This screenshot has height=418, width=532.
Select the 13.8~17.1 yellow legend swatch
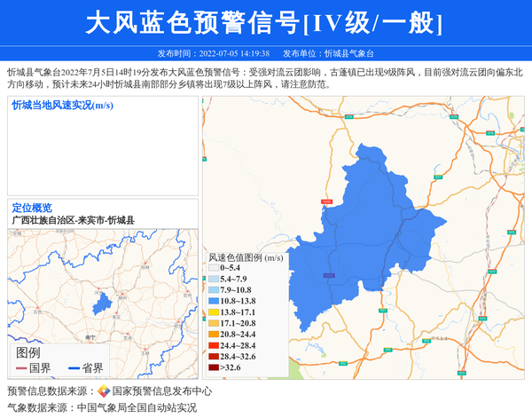click(213, 312)
